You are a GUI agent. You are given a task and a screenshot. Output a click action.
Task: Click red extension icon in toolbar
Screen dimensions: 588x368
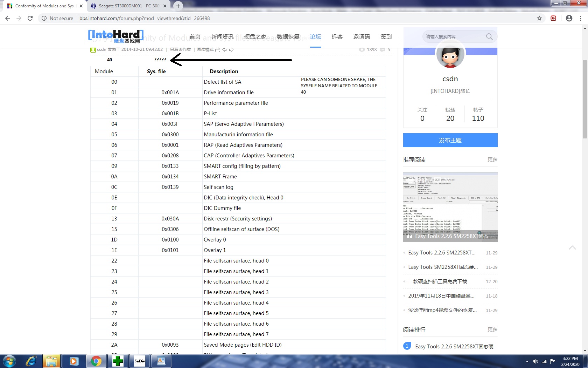coord(553,18)
